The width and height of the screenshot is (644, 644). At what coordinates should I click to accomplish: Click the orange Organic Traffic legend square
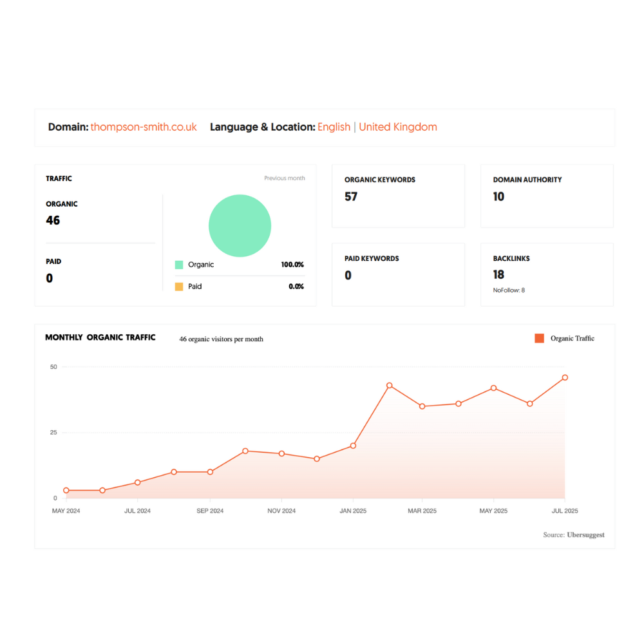click(x=539, y=338)
